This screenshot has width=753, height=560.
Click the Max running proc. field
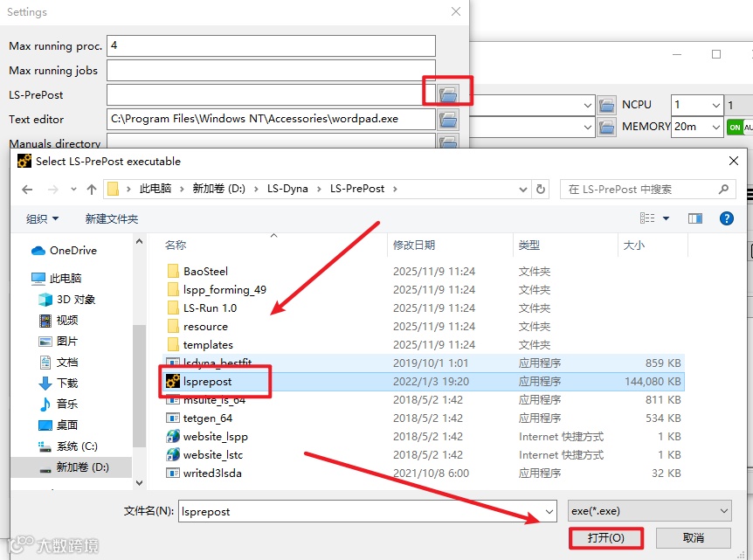271,45
